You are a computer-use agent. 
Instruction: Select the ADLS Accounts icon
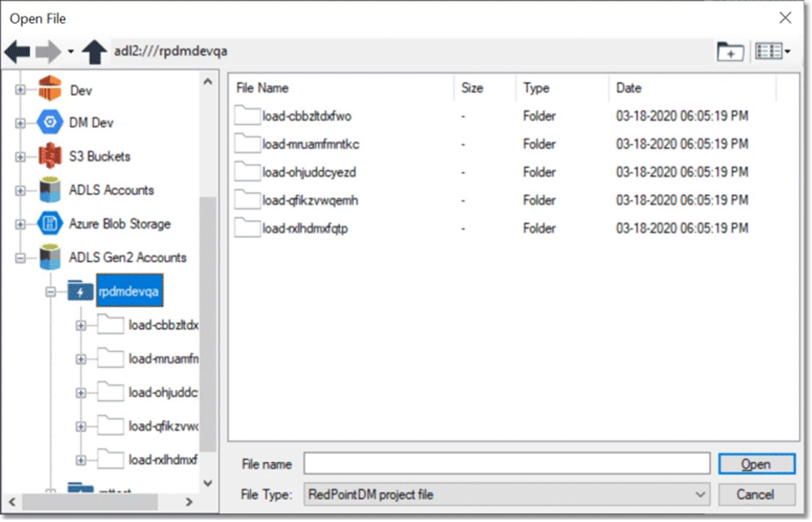click(50, 190)
